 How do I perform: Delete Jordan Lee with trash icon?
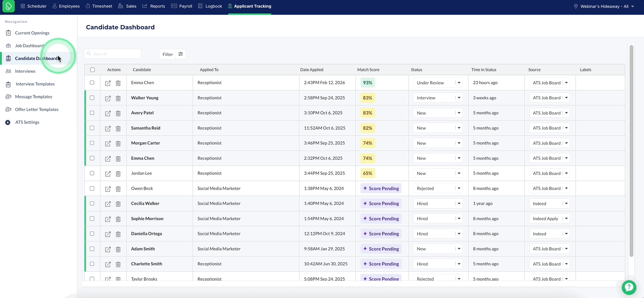tap(118, 174)
